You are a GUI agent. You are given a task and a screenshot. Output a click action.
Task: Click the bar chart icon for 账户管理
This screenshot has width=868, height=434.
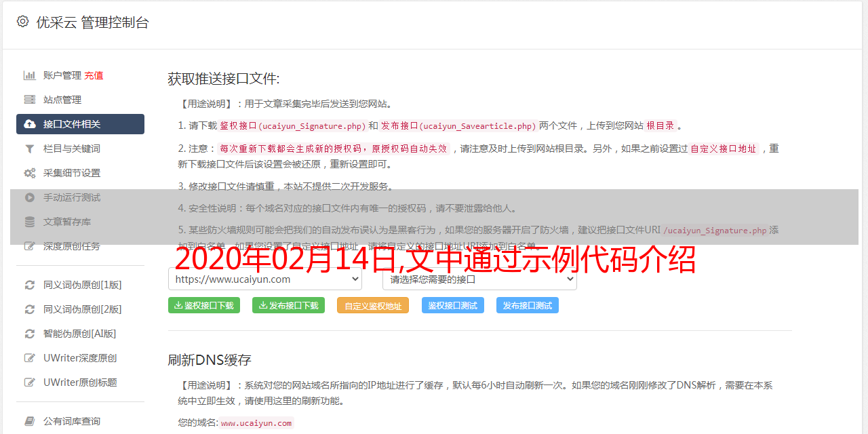[x=30, y=75]
